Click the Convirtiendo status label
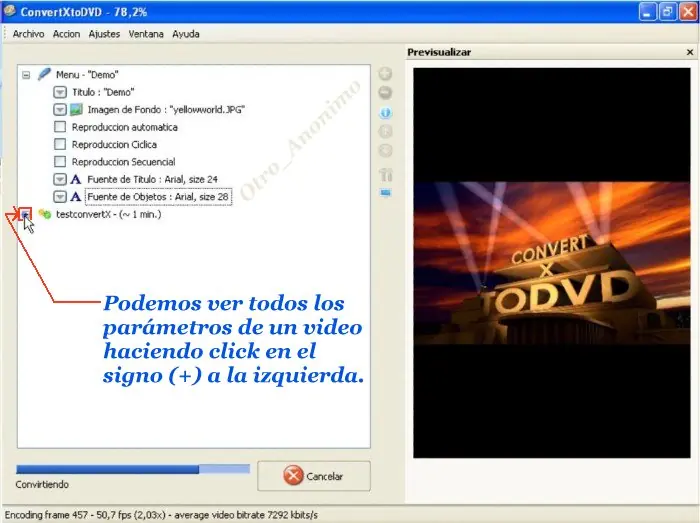 42,484
